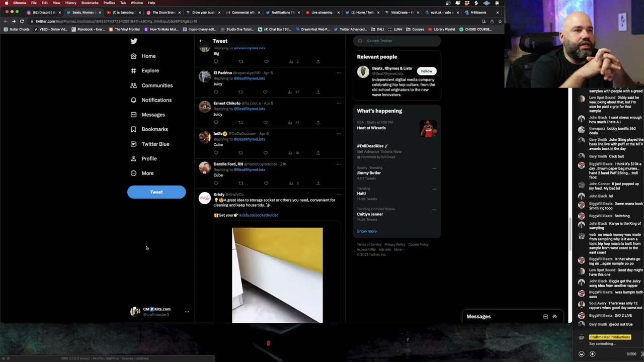
Task: Open Chrome History menu
Action: [x=70, y=3]
